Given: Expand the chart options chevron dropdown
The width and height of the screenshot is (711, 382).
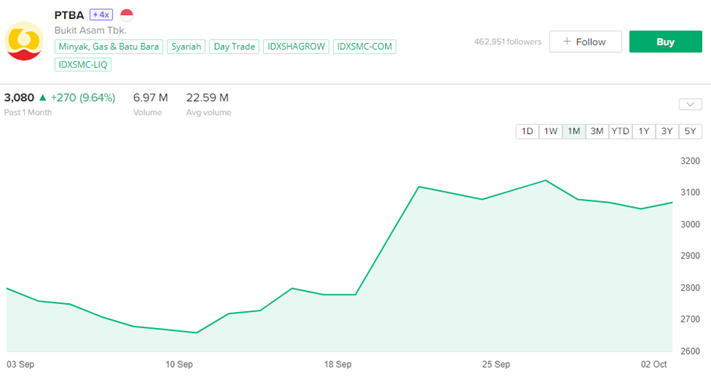Looking at the screenshot, I should [690, 104].
